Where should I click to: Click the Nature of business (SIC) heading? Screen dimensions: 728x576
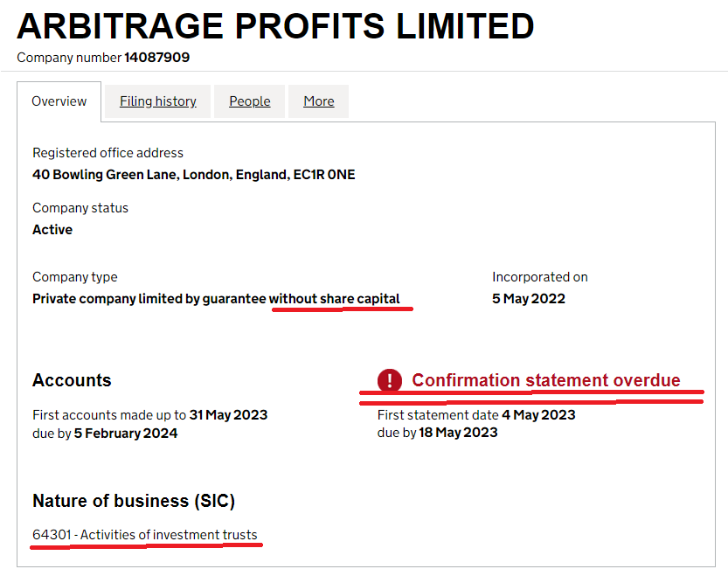pyautogui.click(x=134, y=501)
